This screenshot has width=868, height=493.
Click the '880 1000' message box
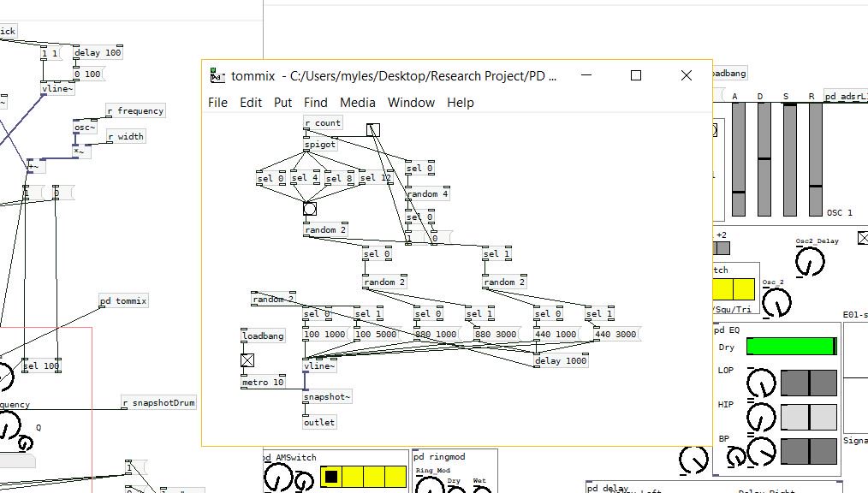[x=437, y=334]
